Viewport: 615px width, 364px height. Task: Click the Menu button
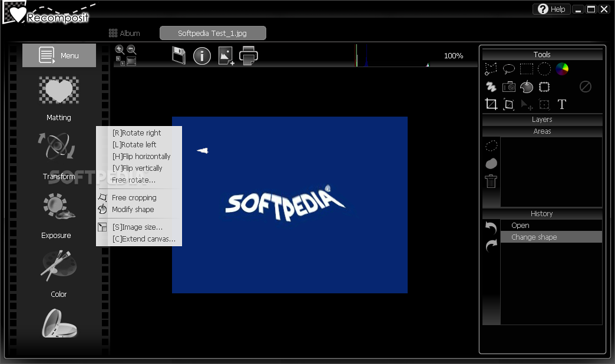[59, 55]
